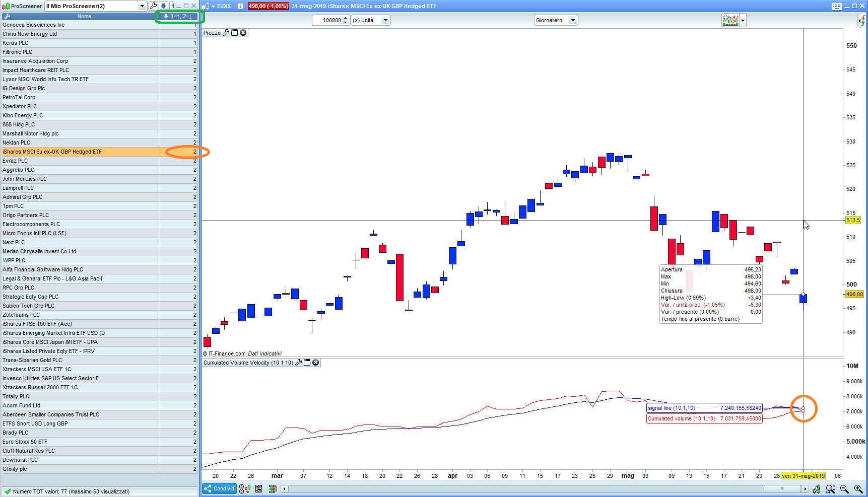Open the list view icon in the bottom toolbar

(x=259, y=488)
